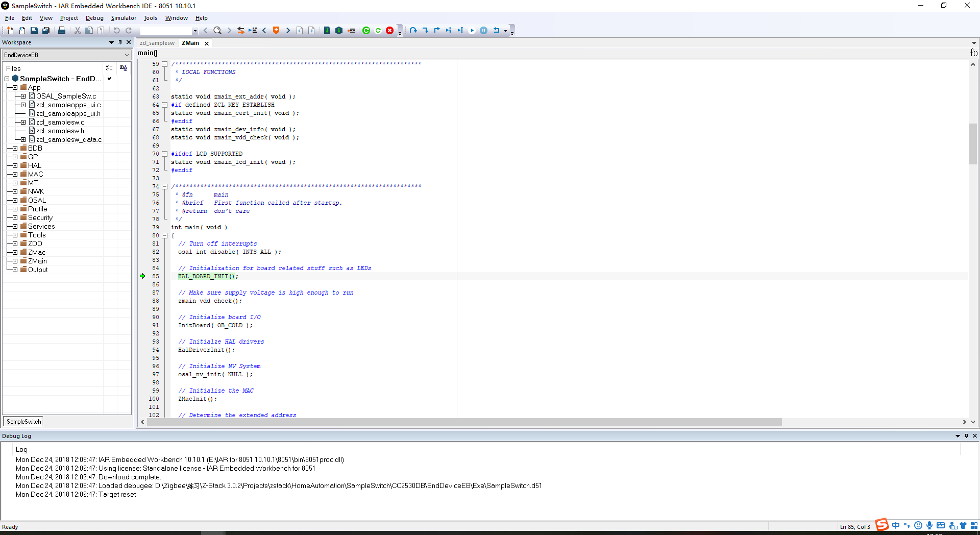The width and height of the screenshot is (980, 535).
Task: Click the Sogou input method S icon
Action: pos(881,525)
